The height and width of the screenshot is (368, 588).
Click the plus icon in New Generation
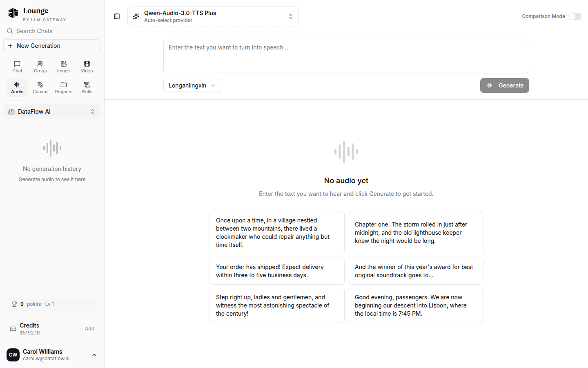[x=10, y=46]
